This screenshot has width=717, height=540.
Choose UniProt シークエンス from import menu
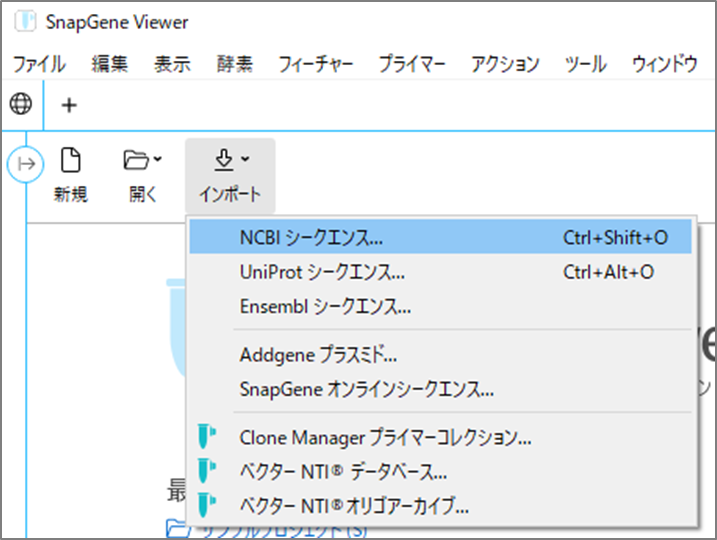click(322, 272)
